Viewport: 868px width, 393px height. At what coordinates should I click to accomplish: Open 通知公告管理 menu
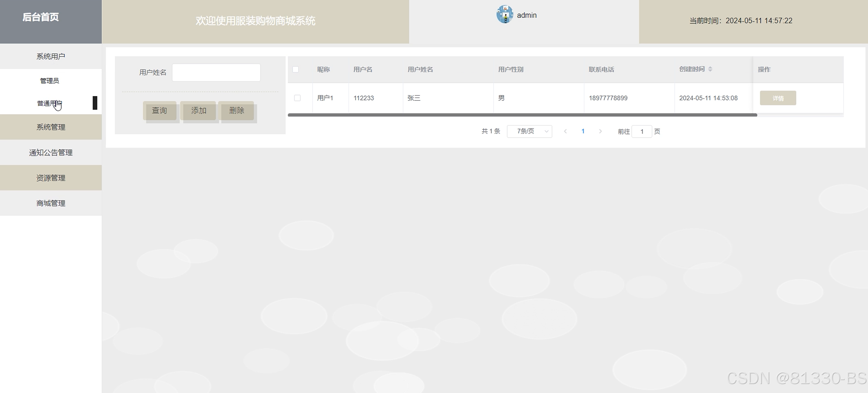(x=51, y=152)
